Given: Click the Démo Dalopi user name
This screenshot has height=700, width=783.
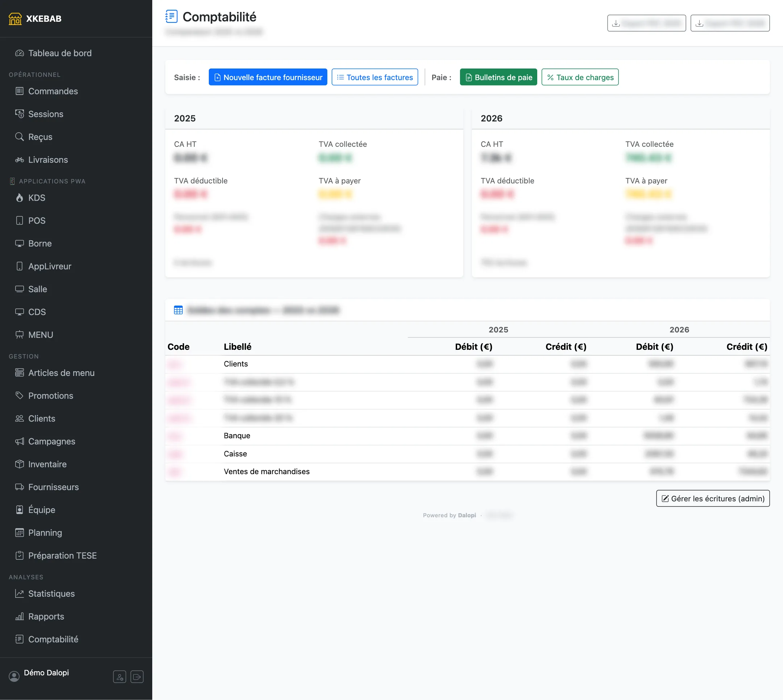Looking at the screenshot, I should (46, 673).
